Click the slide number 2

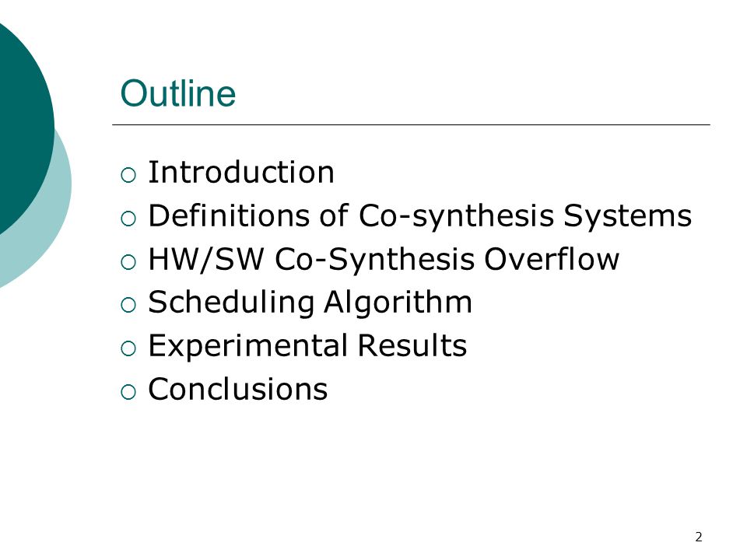tap(699, 537)
